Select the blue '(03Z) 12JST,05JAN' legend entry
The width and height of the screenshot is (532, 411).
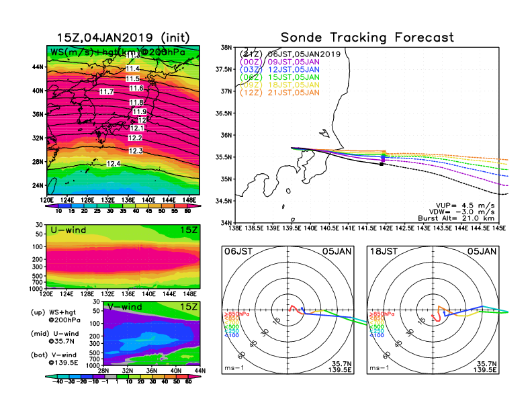[x=279, y=70]
